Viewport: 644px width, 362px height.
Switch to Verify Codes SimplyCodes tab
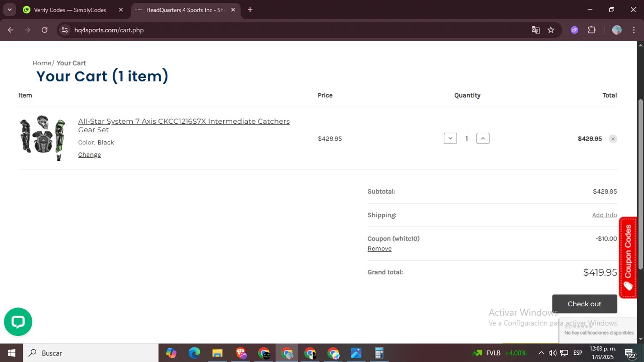[70, 10]
